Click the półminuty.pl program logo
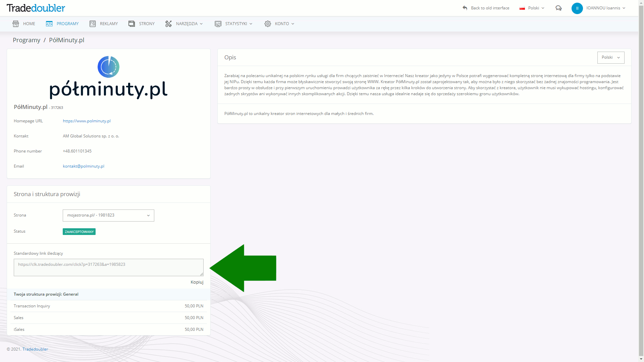Image resolution: width=644 pixels, height=362 pixels. [108, 77]
